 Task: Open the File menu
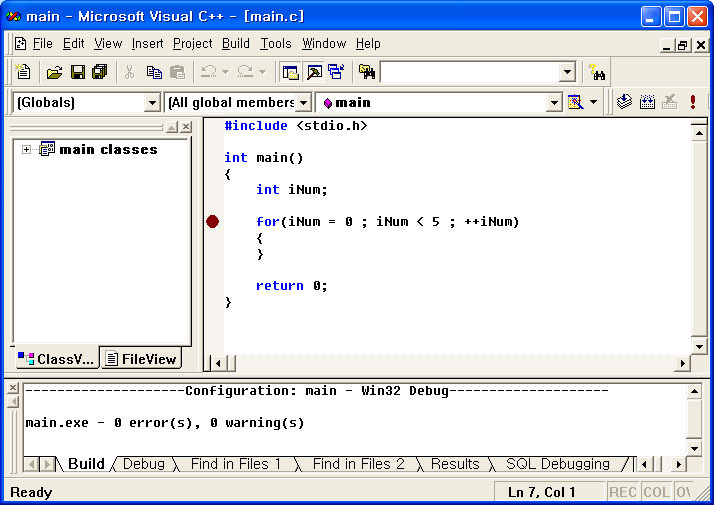(x=42, y=44)
